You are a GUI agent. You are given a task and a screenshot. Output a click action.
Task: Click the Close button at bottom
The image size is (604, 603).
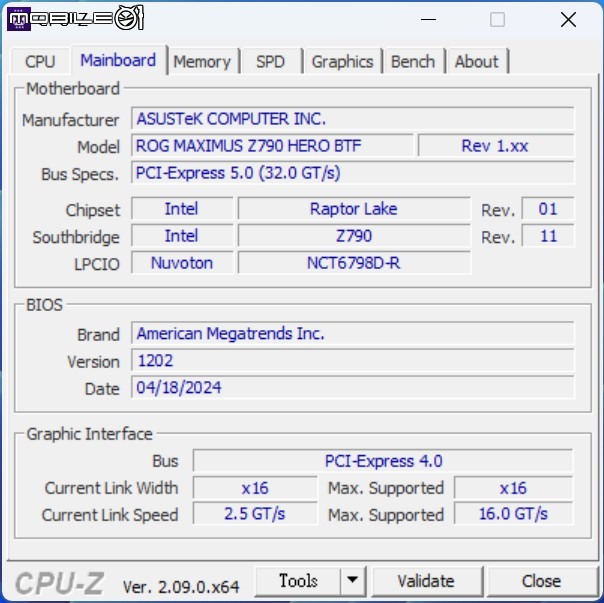[x=541, y=581]
